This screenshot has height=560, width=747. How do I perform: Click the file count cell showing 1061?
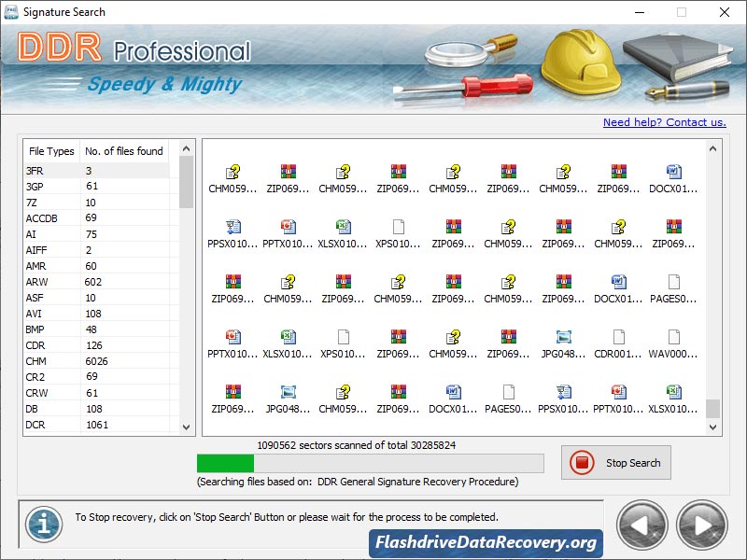point(125,425)
